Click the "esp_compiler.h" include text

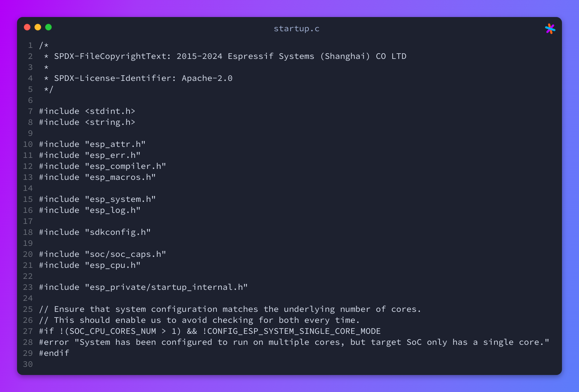(x=126, y=166)
